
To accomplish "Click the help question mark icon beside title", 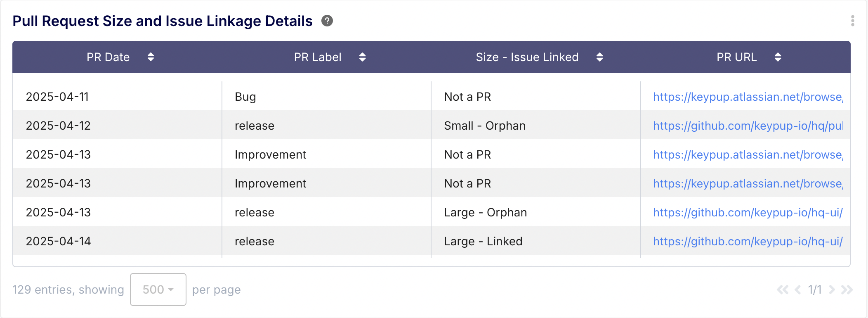I will pos(327,21).
